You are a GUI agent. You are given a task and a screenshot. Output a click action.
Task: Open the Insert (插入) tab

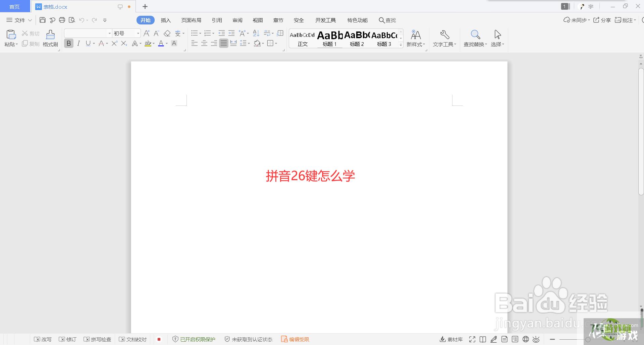tap(166, 20)
